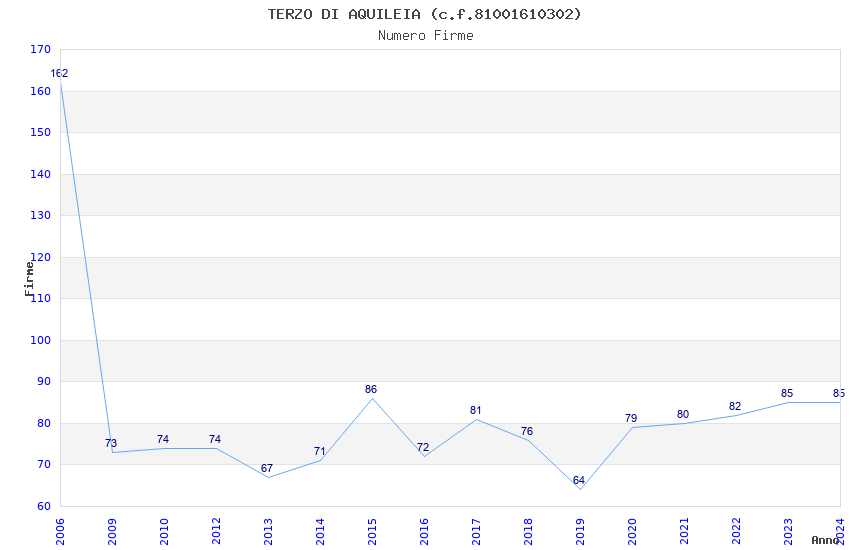Select the 74 data label above 2012
Image resolution: width=850 pixels, height=550 pixels.
pyautogui.click(x=215, y=439)
